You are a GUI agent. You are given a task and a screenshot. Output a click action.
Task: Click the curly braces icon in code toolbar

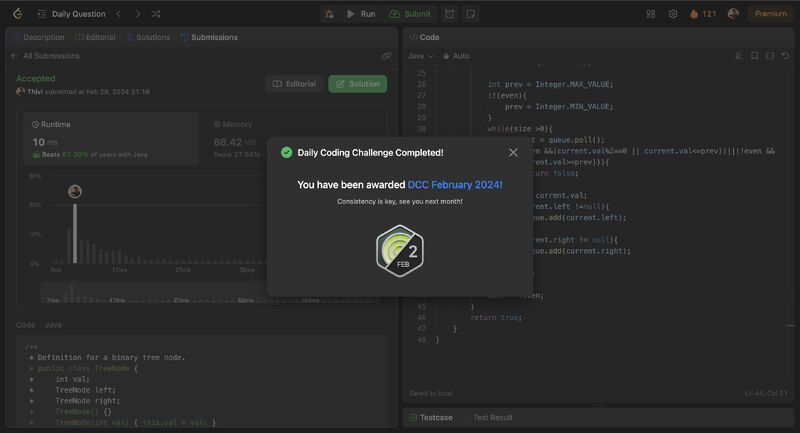(769, 56)
